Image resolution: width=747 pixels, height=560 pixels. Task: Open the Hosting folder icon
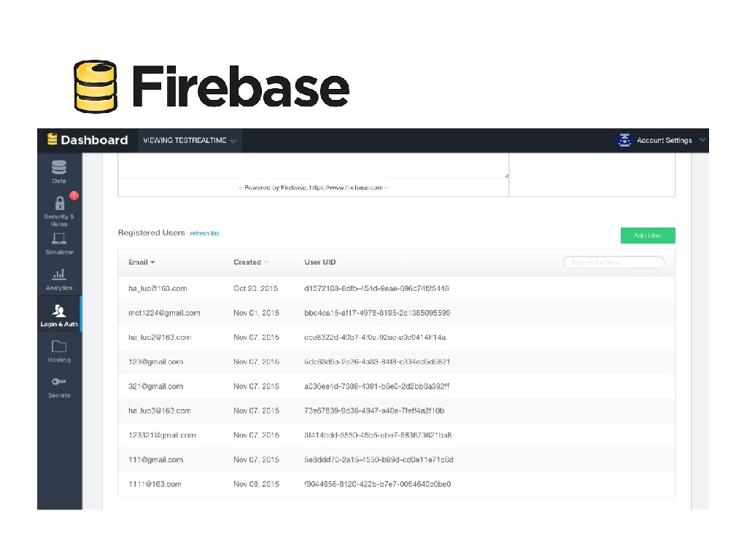point(59,346)
